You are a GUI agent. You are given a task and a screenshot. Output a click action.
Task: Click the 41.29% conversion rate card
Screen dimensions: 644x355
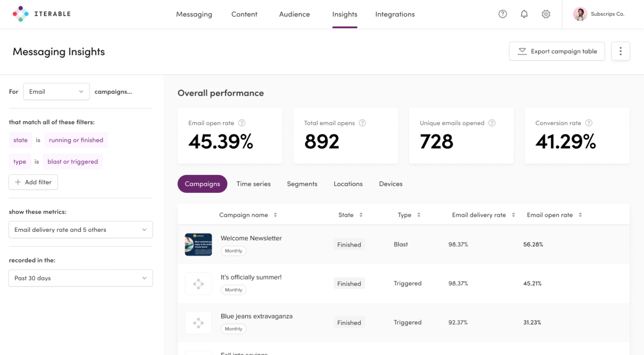(x=577, y=136)
